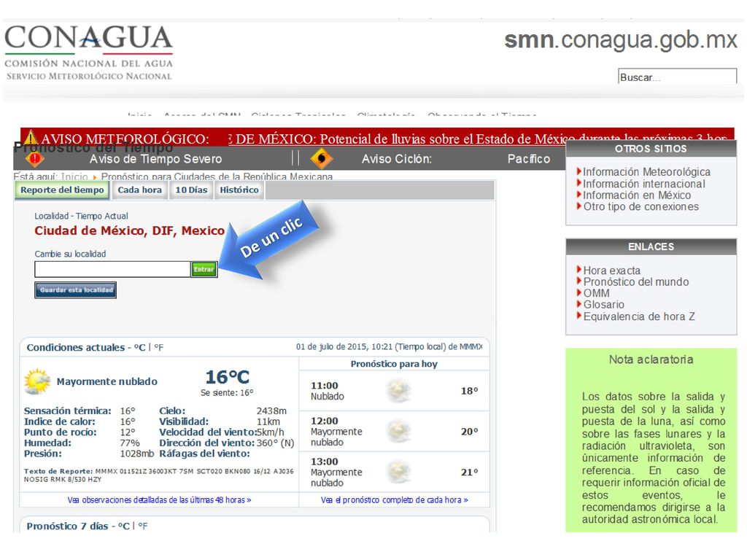Open Información en México link

[x=637, y=195]
